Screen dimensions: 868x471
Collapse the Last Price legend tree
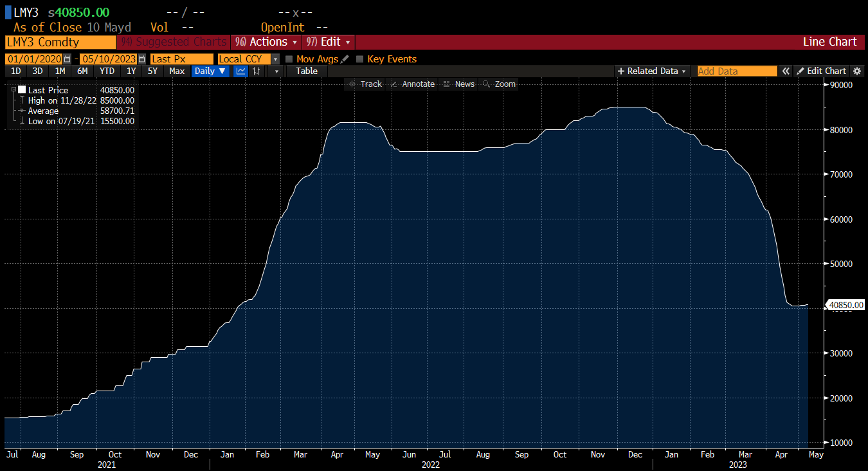[14, 90]
